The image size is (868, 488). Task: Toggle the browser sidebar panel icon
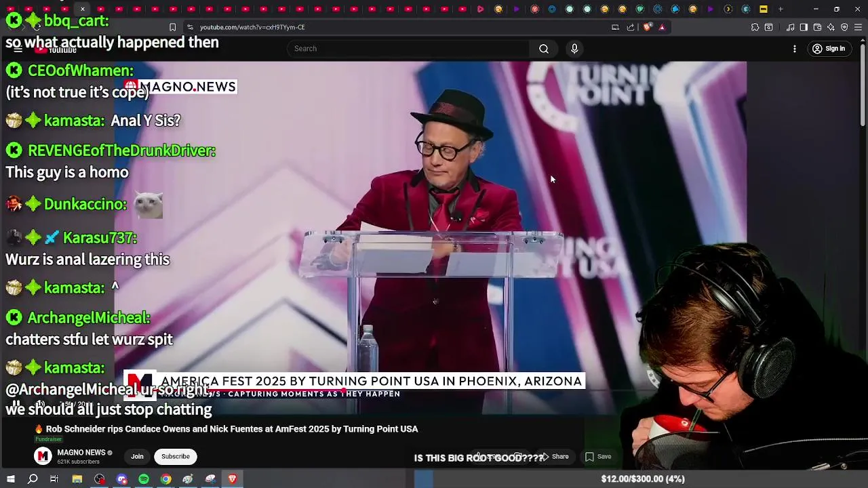point(804,27)
